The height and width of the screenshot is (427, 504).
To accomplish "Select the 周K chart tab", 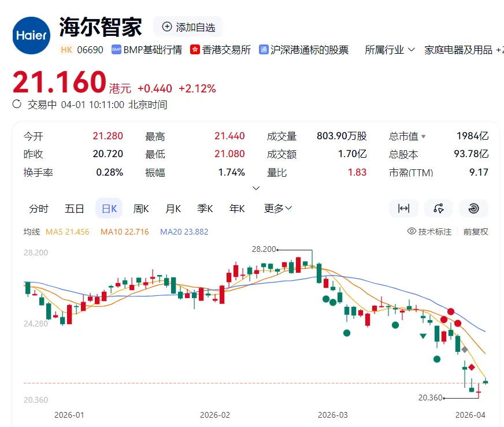I will point(141,209).
